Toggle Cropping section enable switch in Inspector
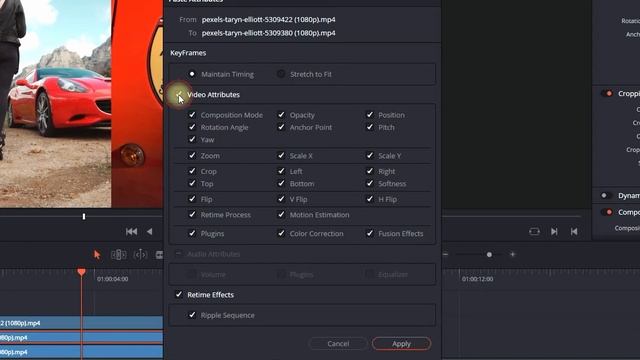 tap(607, 93)
